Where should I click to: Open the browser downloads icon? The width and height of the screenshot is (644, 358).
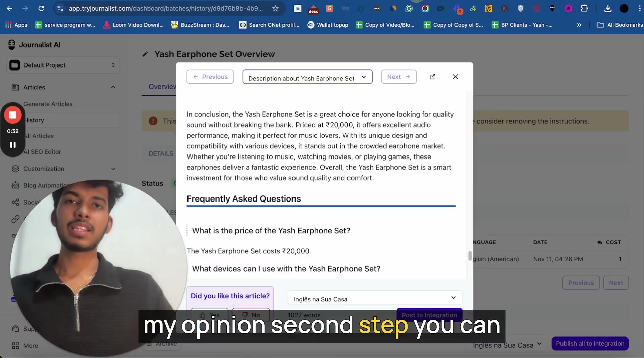pos(608,8)
